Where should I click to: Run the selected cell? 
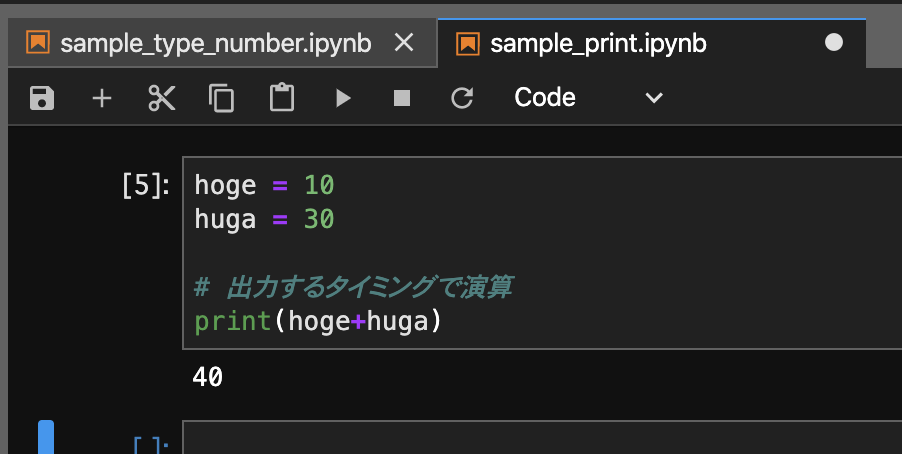click(343, 98)
